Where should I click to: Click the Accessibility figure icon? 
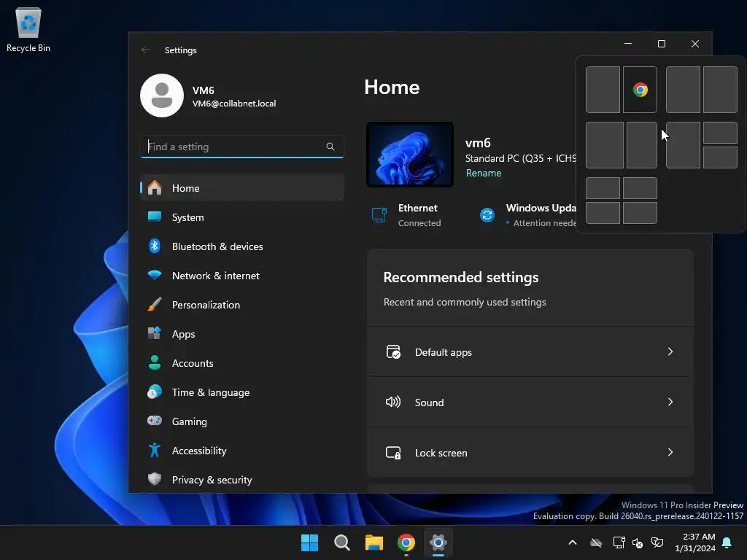coord(155,450)
